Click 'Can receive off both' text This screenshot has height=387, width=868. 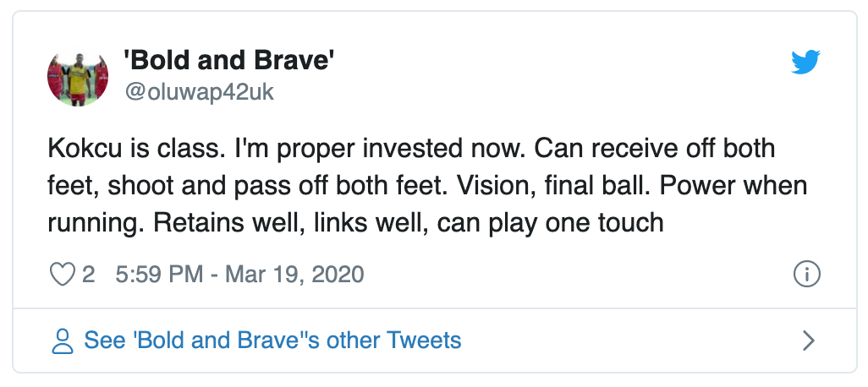640,150
